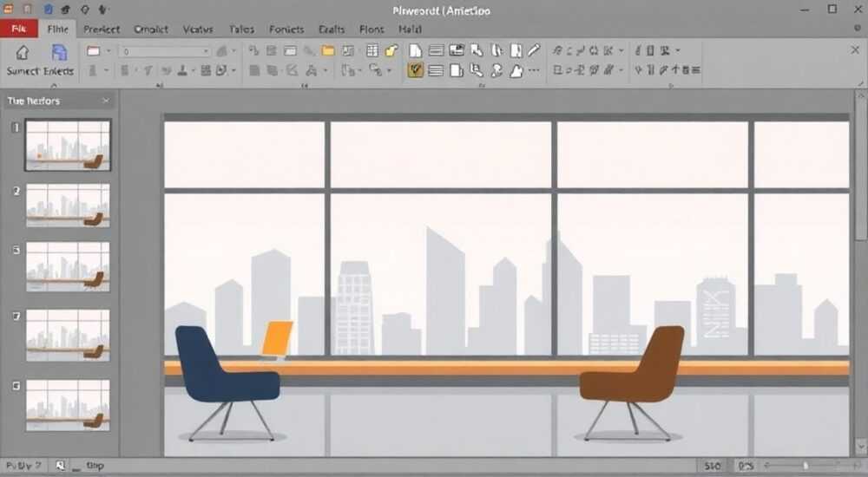Click the PuDy 7 status bar entry
Screen dimensions: 868x477
click(23, 466)
